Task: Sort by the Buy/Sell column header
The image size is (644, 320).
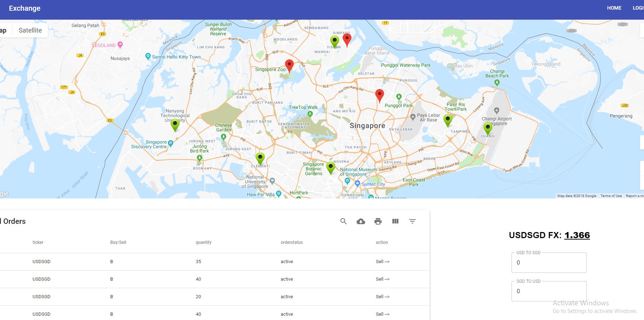Action: (118, 242)
